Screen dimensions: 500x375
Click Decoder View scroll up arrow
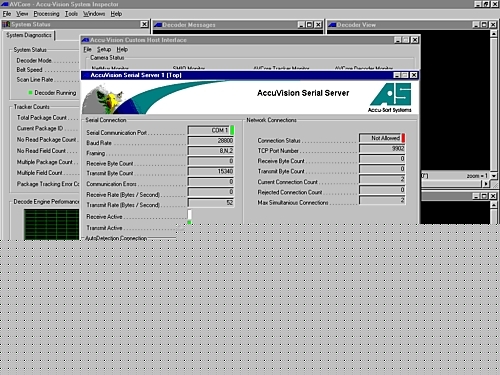(494, 34)
